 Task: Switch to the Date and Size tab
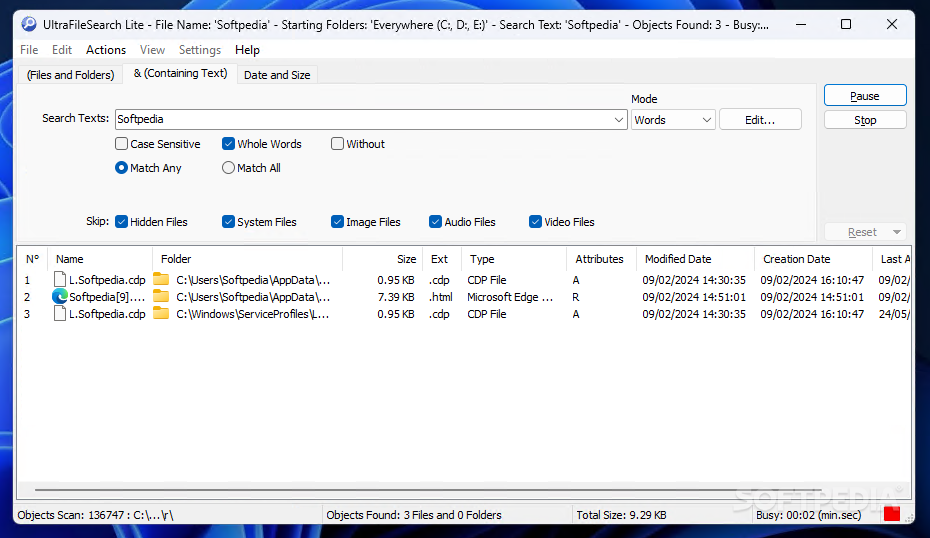click(x=277, y=75)
